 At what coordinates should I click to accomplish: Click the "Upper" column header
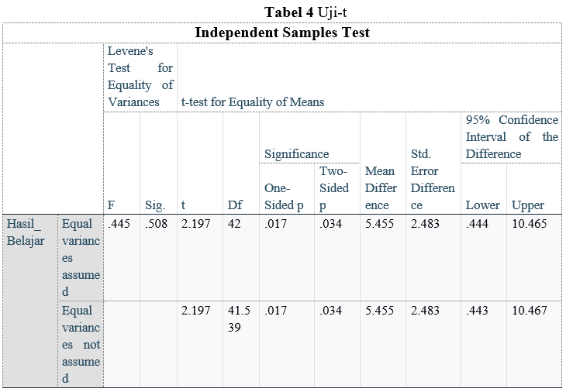tap(528, 205)
